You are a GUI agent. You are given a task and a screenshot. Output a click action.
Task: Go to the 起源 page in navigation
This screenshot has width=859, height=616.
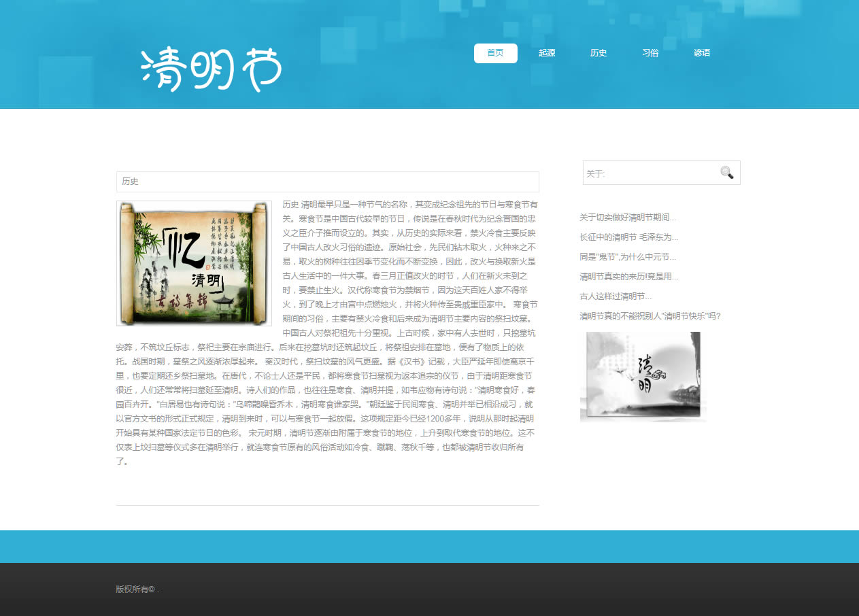[547, 53]
